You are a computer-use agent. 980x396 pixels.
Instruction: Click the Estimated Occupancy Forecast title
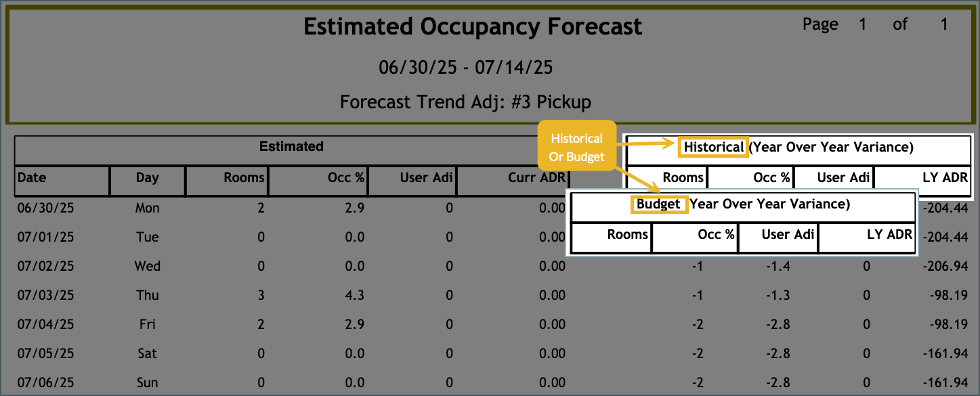coord(472,27)
